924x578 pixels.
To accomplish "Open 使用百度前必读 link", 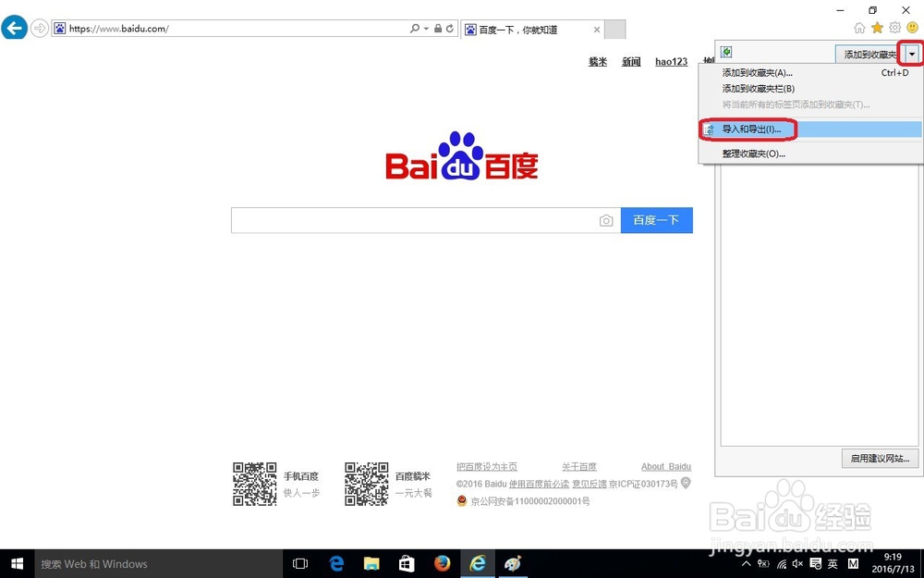I will click(540, 484).
